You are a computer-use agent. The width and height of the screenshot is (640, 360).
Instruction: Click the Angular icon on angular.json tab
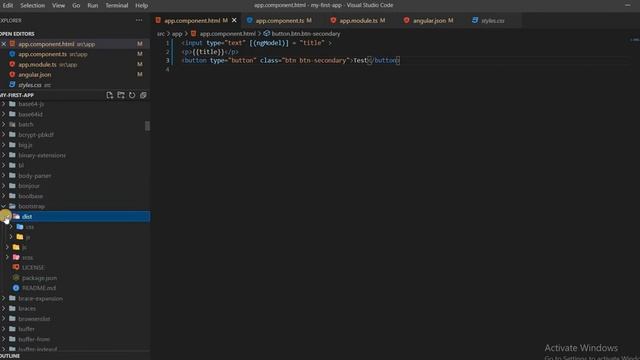pos(407,20)
